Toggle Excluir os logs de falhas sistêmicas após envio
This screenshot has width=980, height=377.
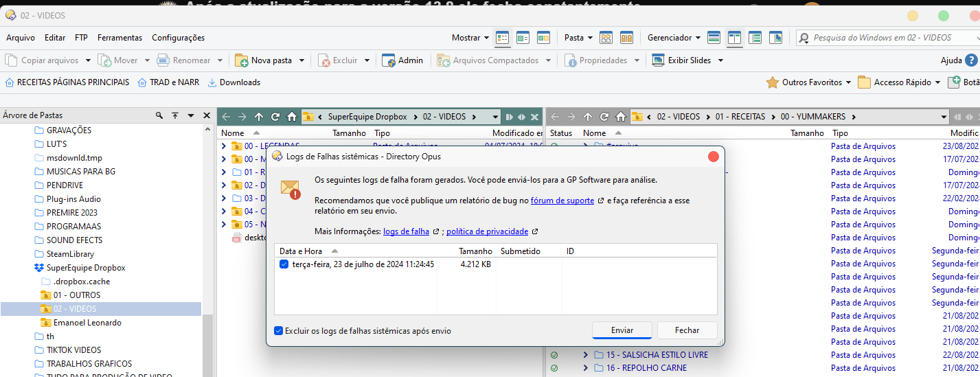[278, 330]
